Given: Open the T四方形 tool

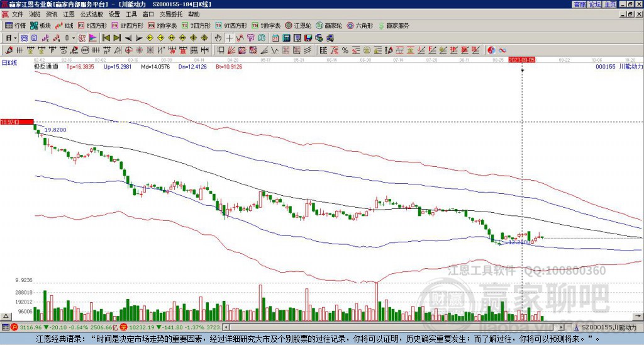Looking at the screenshot, I should [196, 25].
